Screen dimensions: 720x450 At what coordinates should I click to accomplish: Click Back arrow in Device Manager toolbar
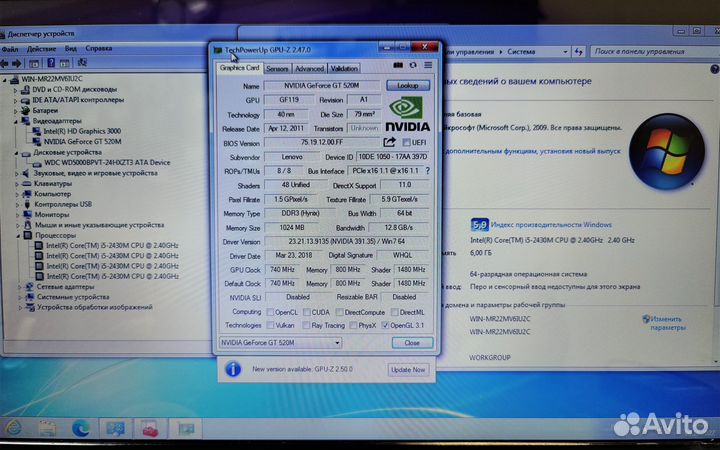pyautogui.click(x=5, y=63)
